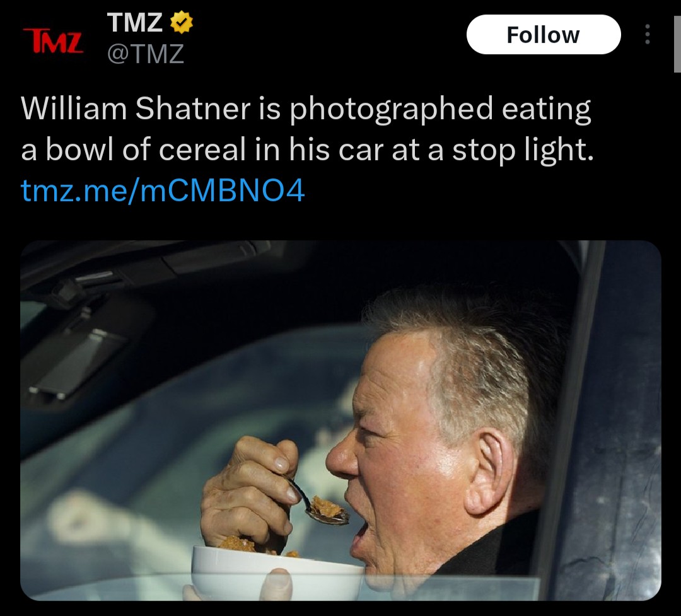The height and width of the screenshot is (616, 681).
Task: Open the TMZ profile avatar logo
Action: [53, 41]
